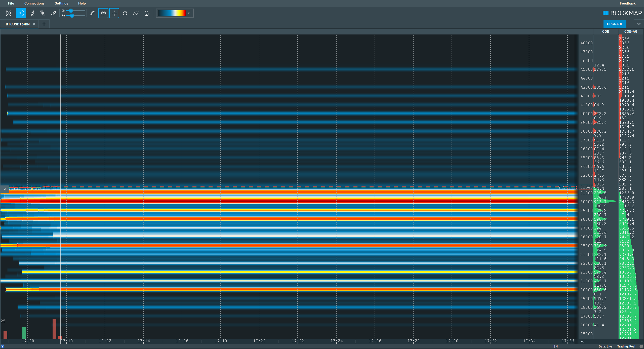Click the blue info icon in status bar
The height and width of the screenshot is (349, 644).
point(3,346)
